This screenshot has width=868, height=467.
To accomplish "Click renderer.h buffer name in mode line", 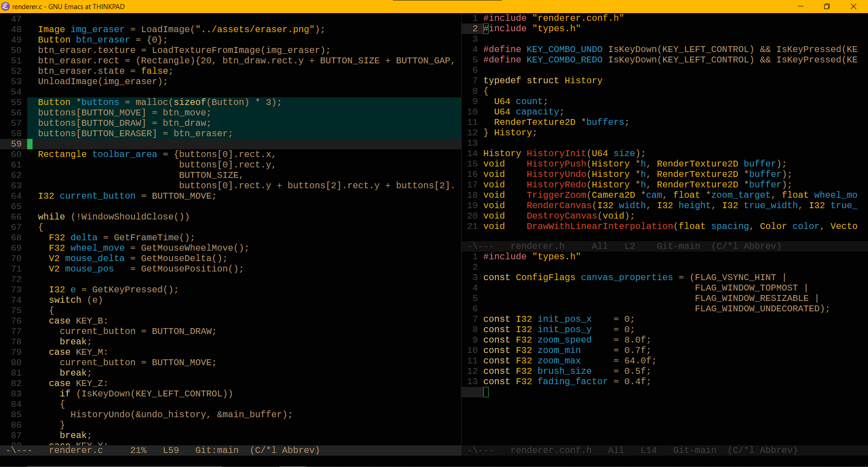I will (x=538, y=246).
